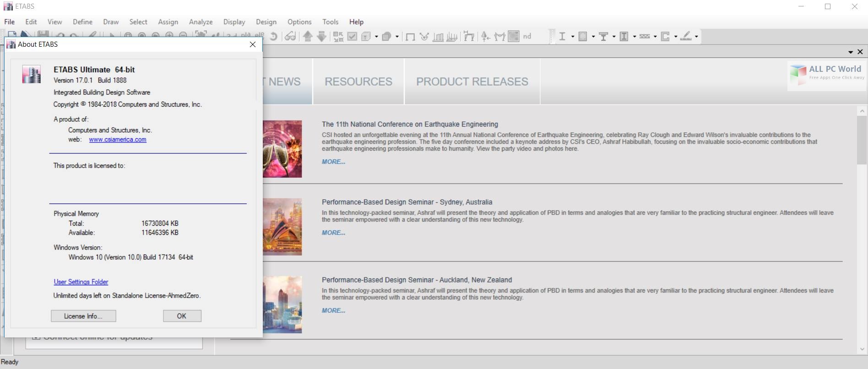This screenshot has height=369, width=868.
Task: Open dropdown beside shear wall C icon
Action: tap(675, 37)
